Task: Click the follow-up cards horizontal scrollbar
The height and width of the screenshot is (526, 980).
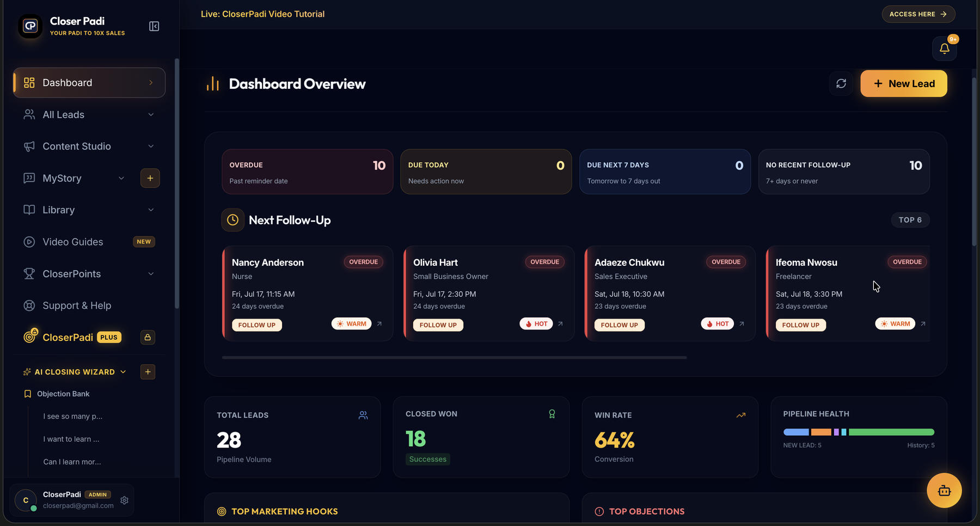Action: point(454,358)
